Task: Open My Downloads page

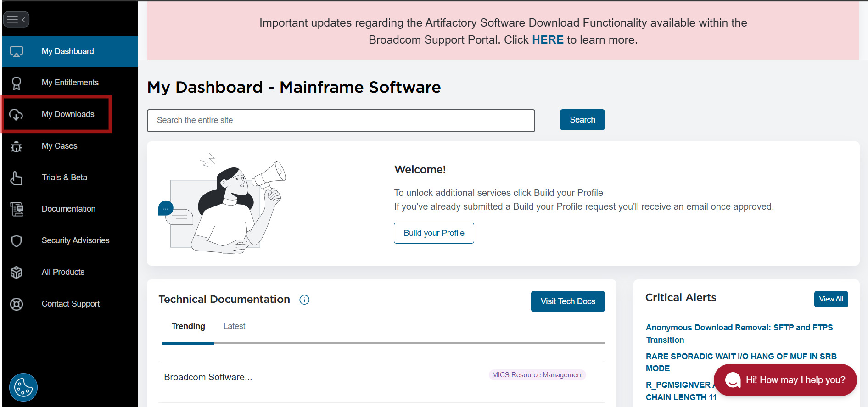Action: (68, 114)
